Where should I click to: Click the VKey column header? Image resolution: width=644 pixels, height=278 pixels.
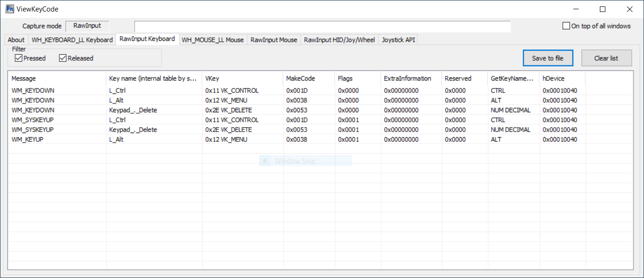pos(242,79)
